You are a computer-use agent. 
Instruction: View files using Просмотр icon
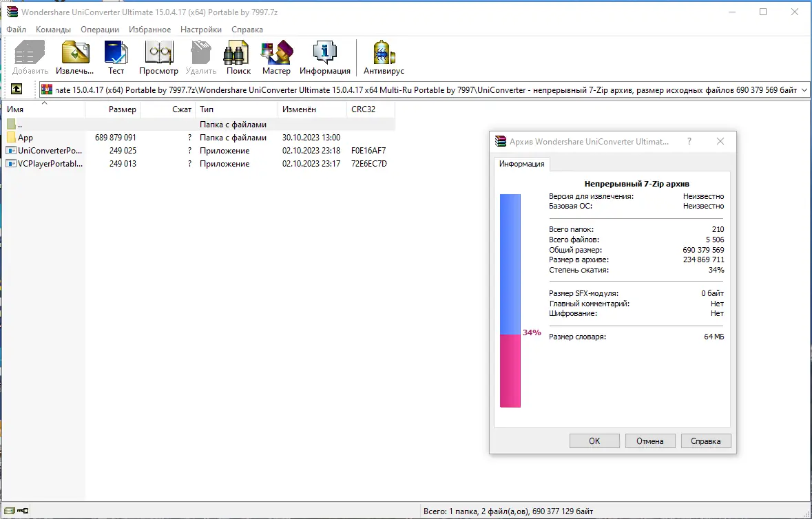[158, 55]
